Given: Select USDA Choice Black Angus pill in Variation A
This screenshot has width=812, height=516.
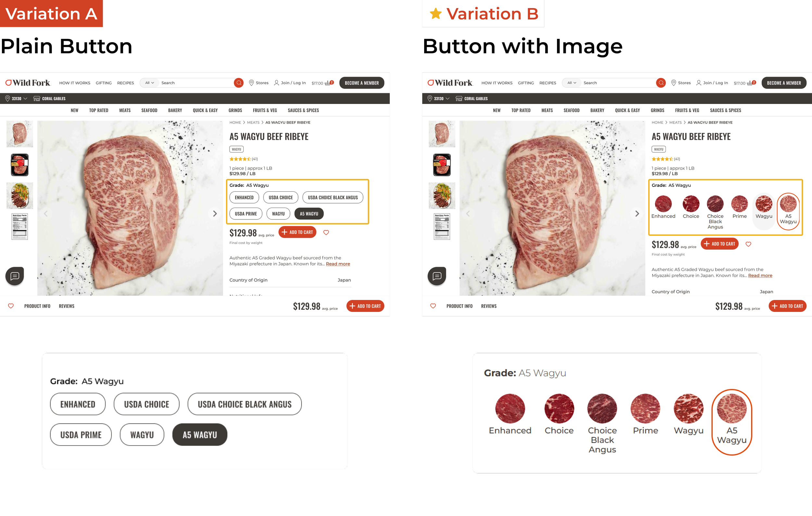Looking at the screenshot, I should [333, 197].
